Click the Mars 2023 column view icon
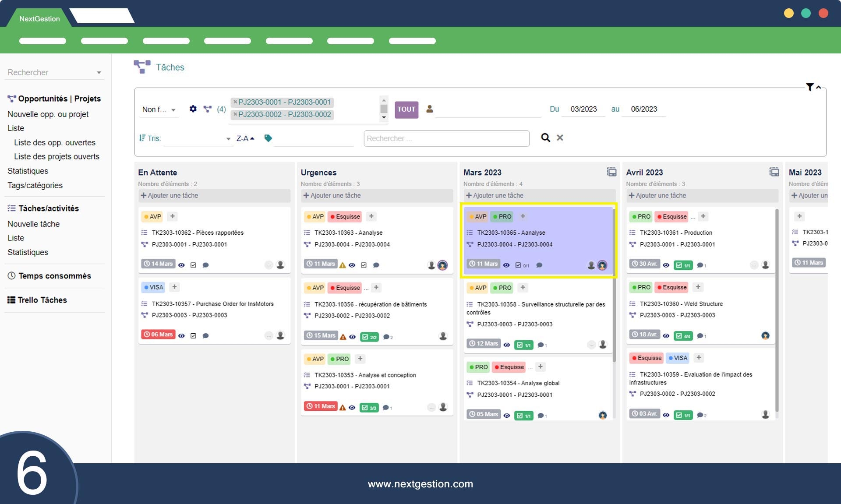This screenshot has width=841, height=504. [x=611, y=172]
